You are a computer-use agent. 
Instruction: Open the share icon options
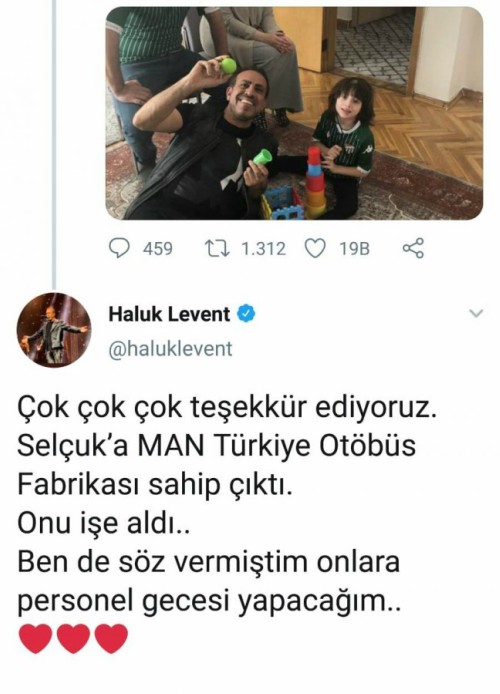tap(413, 248)
